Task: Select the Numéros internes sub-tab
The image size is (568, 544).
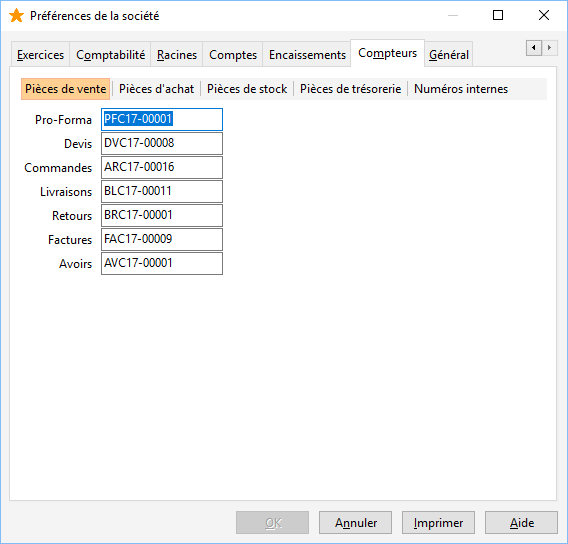Action: [461, 89]
